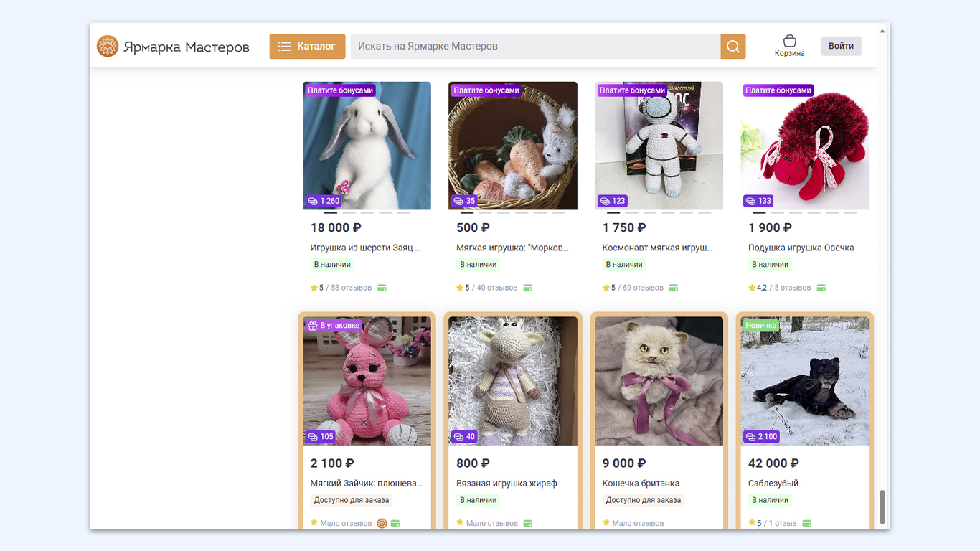Click the Платите бонусами badge on sheep pillow
Screen dimensions: 980x551
coord(778,90)
